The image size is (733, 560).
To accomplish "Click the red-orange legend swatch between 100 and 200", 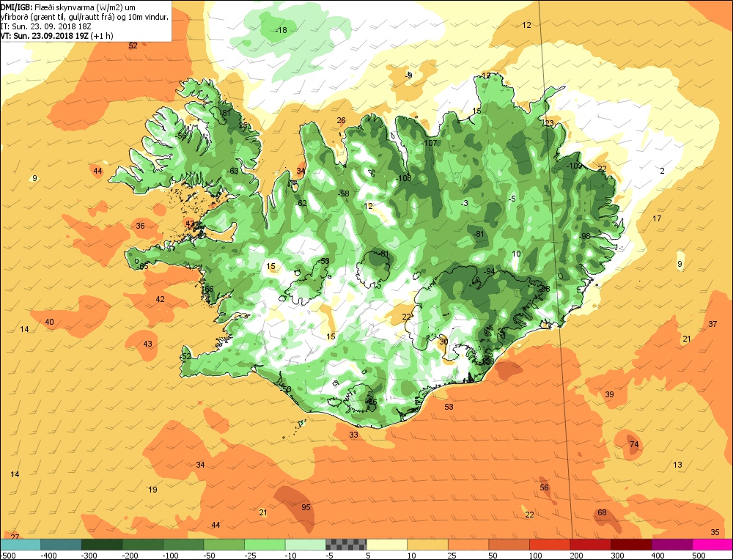I will pos(549,544).
